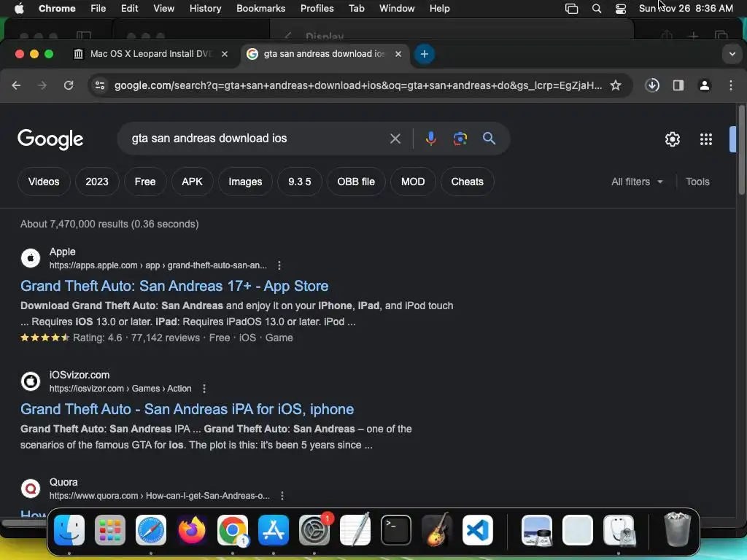The width and height of the screenshot is (747, 560).
Task: Filter results by Videos
Action: pos(44,182)
